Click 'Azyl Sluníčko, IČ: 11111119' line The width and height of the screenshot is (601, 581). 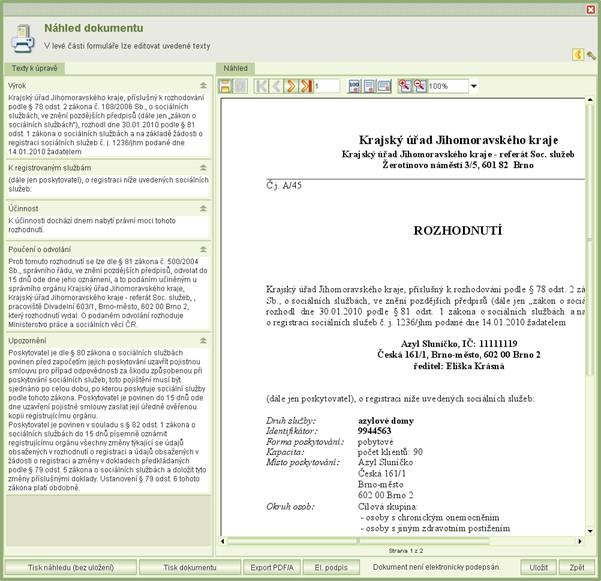click(x=459, y=343)
